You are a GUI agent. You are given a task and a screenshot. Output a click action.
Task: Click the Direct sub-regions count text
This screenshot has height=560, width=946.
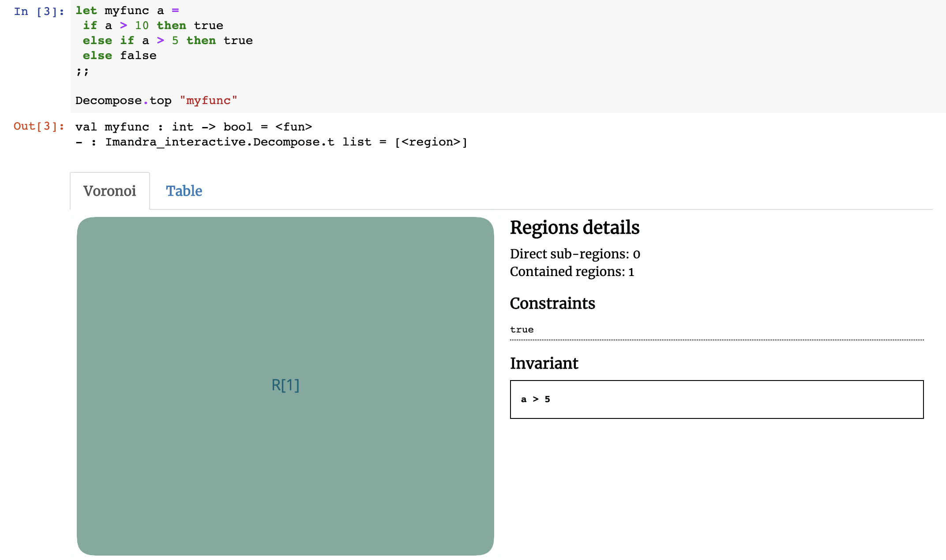point(574,254)
